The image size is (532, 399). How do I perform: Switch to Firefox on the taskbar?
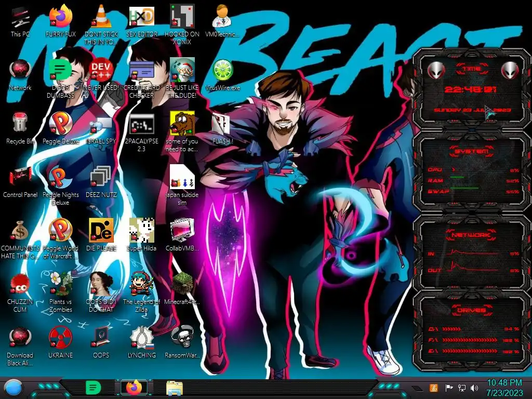(134, 387)
